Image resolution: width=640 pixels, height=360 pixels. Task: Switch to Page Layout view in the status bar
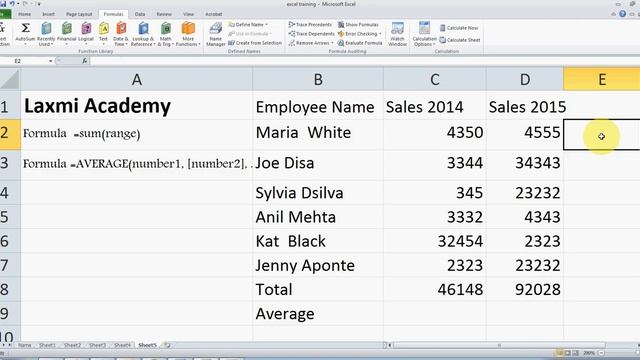coord(567,353)
